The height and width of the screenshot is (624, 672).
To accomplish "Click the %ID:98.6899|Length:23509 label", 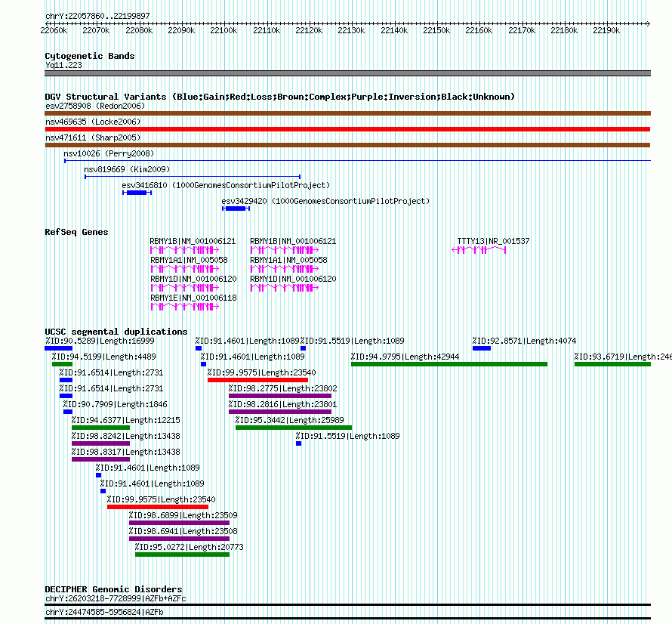I will 183,515.
